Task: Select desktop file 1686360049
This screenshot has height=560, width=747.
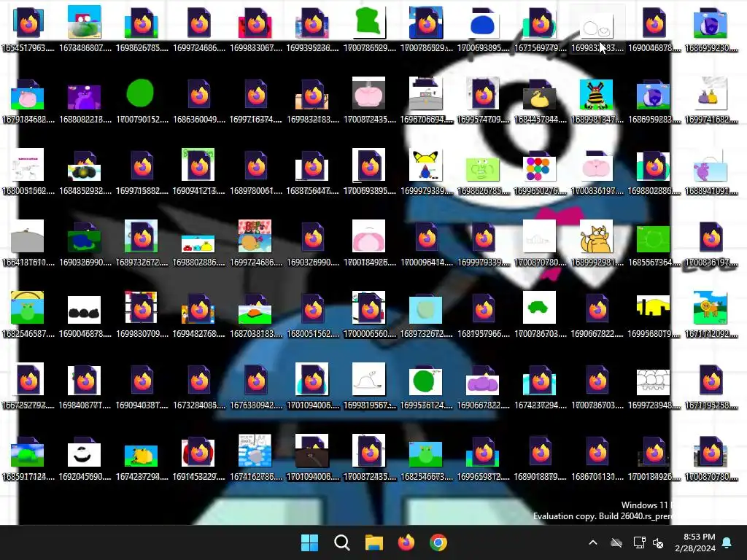Action: [199, 100]
